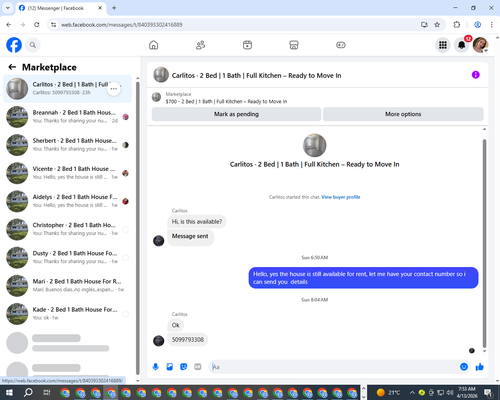Open the Sherbert conversation
The height and width of the screenshot is (400, 500).
(x=67, y=145)
